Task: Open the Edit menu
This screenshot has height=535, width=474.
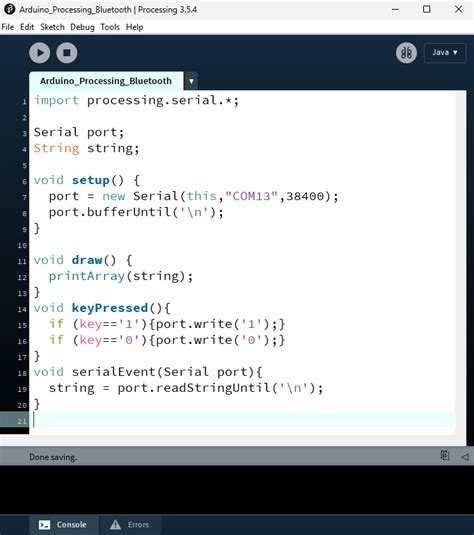Action: [x=27, y=27]
